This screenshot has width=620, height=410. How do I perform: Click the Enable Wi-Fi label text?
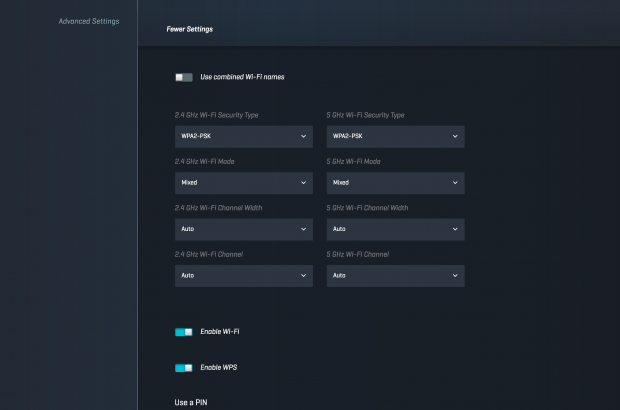pos(219,331)
